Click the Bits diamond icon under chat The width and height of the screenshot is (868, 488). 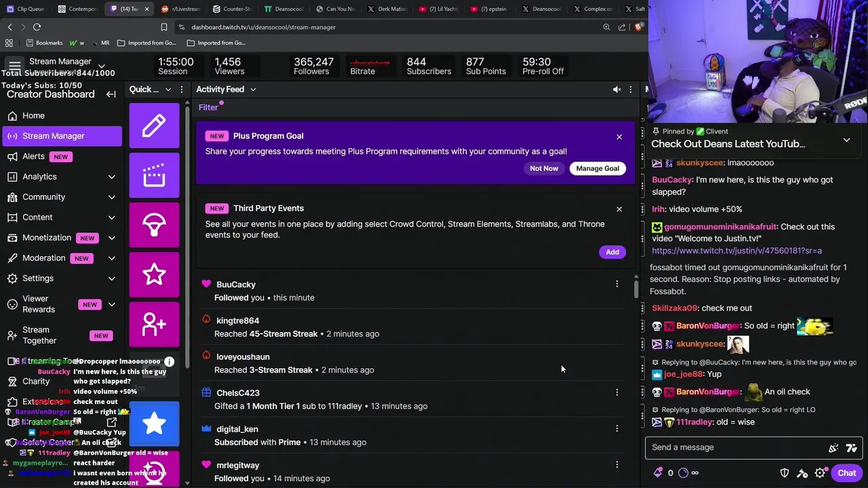658,473
